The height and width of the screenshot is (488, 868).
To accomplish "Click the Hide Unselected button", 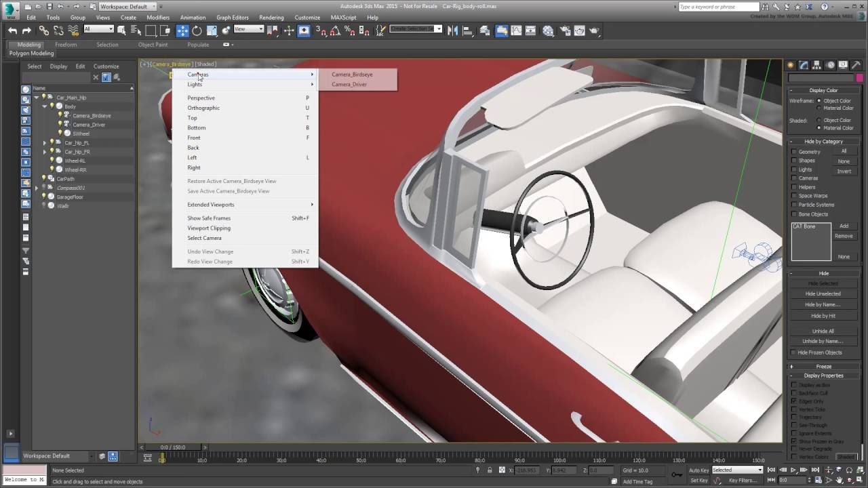I will click(823, 294).
